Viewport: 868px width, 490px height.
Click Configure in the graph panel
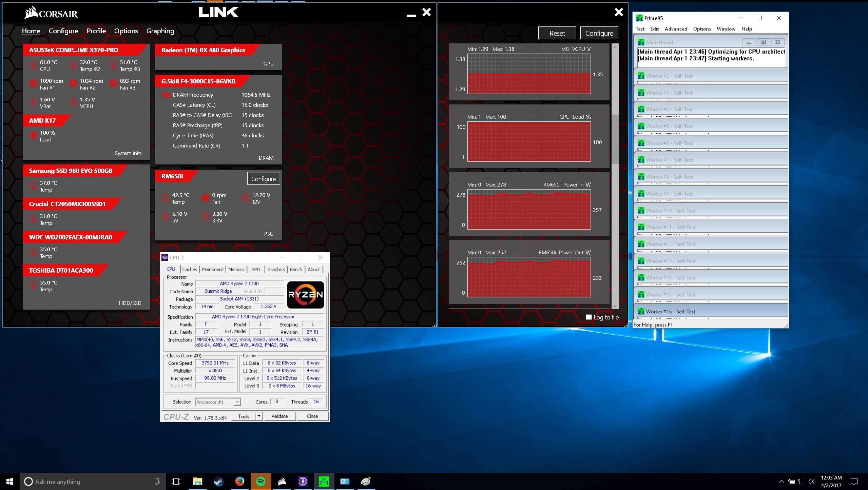pos(599,33)
